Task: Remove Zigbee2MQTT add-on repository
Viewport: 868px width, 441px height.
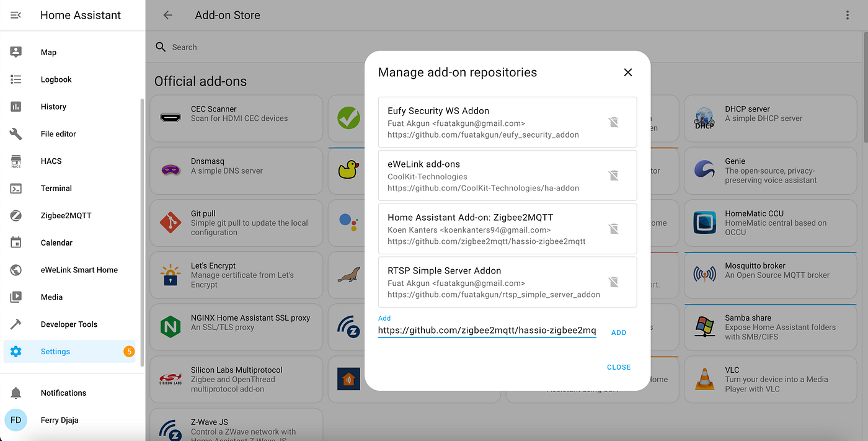Action: [x=613, y=229]
